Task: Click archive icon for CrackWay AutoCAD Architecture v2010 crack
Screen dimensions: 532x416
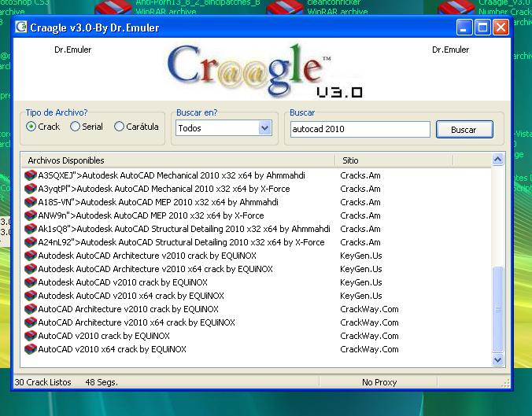Action: coord(30,309)
